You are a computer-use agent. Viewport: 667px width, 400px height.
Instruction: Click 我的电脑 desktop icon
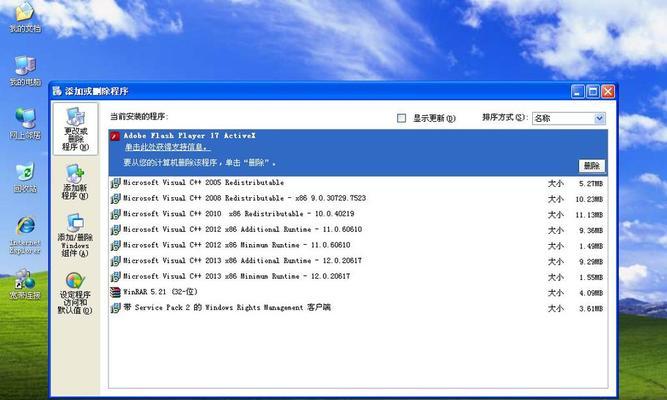click(25, 68)
